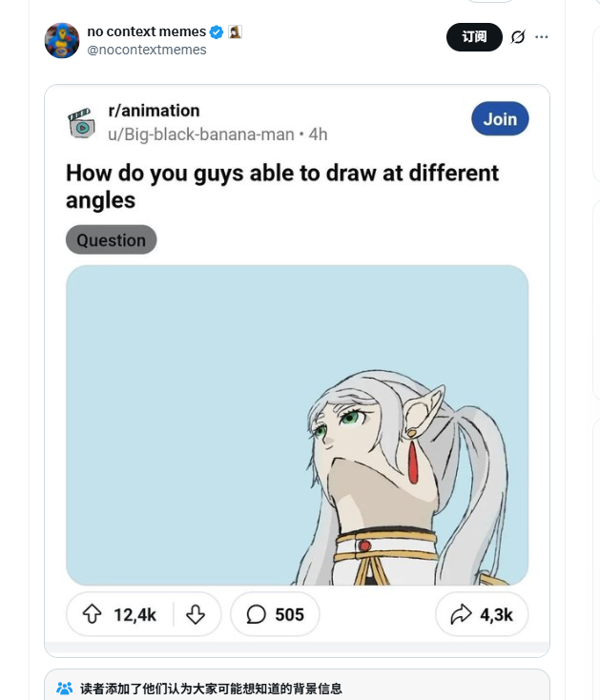Click the community notes people icon
Screen dimensions: 600x700
coord(65,689)
